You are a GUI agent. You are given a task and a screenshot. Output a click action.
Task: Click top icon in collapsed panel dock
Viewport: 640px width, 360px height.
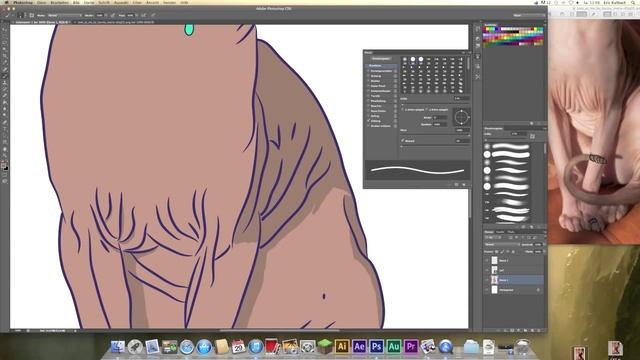[x=478, y=29]
